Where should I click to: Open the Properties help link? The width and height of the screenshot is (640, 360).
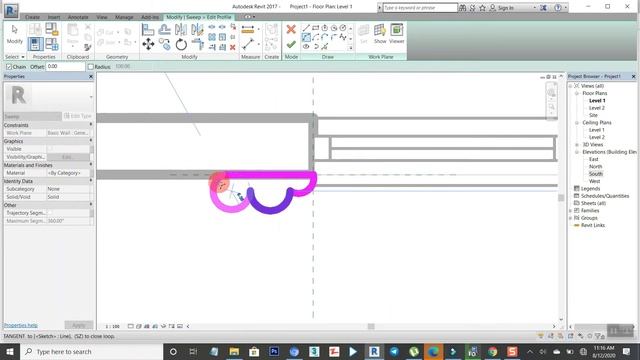(20, 325)
